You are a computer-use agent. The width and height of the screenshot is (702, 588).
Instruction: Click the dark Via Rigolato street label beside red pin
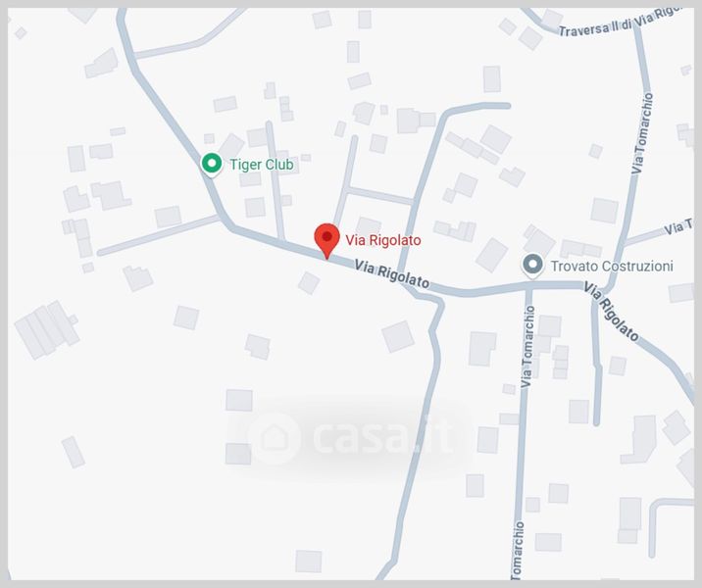[x=392, y=274]
